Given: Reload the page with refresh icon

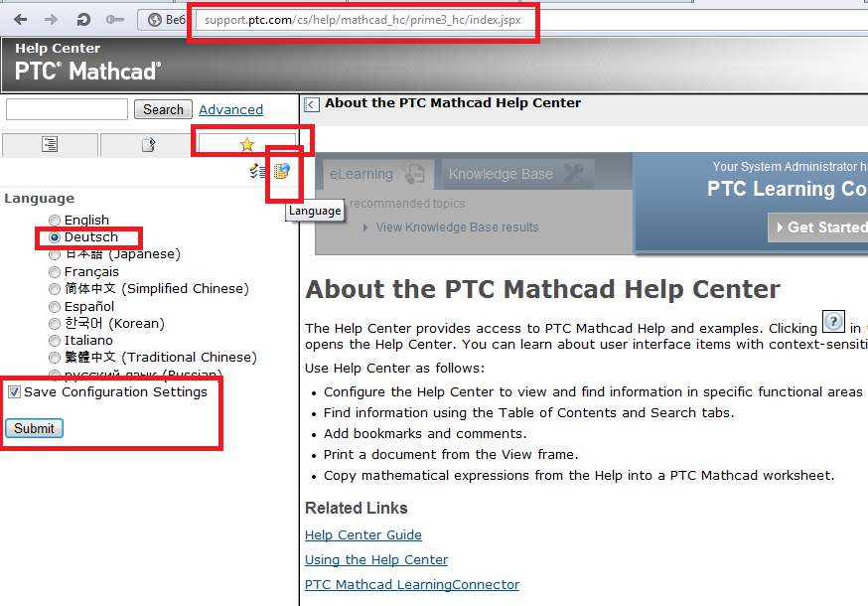Looking at the screenshot, I should 83,20.
